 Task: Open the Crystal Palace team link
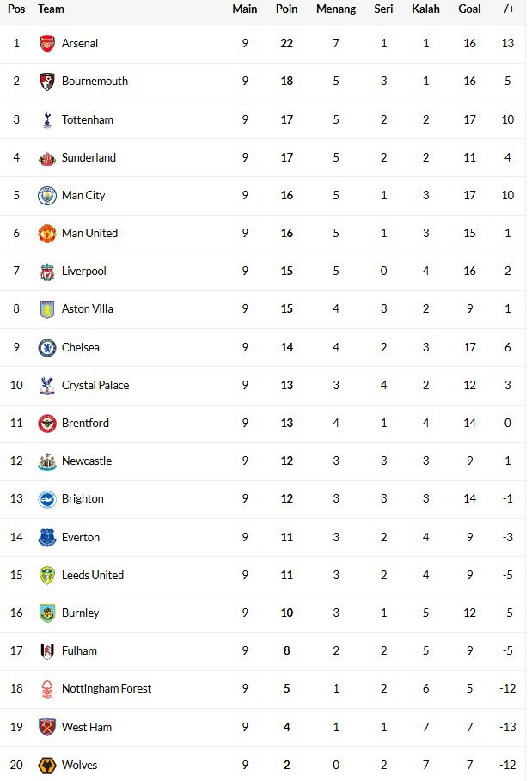tap(95, 386)
